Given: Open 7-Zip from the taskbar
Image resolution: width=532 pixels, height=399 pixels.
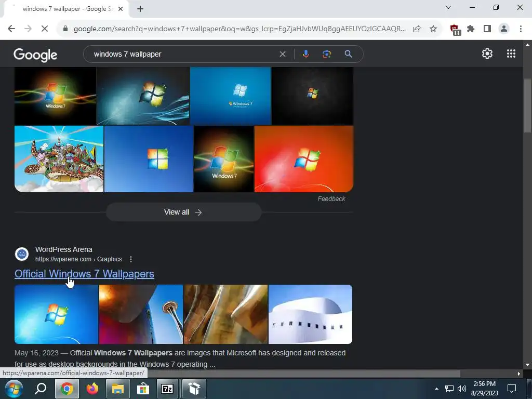Looking at the screenshot, I should tap(167, 389).
